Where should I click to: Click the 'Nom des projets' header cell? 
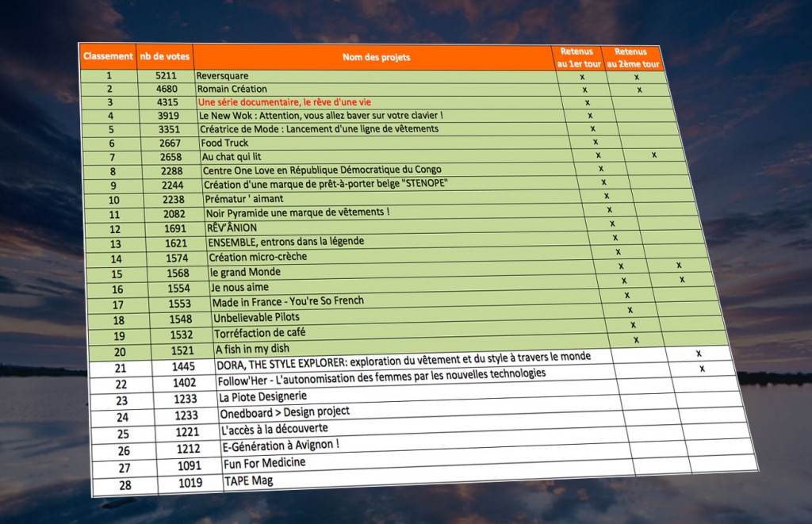coord(377,57)
